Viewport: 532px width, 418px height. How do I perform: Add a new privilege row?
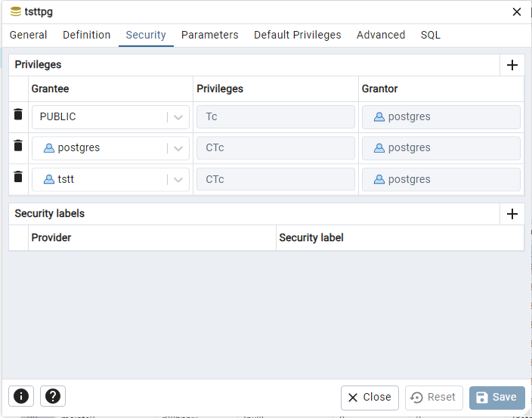point(512,65)
